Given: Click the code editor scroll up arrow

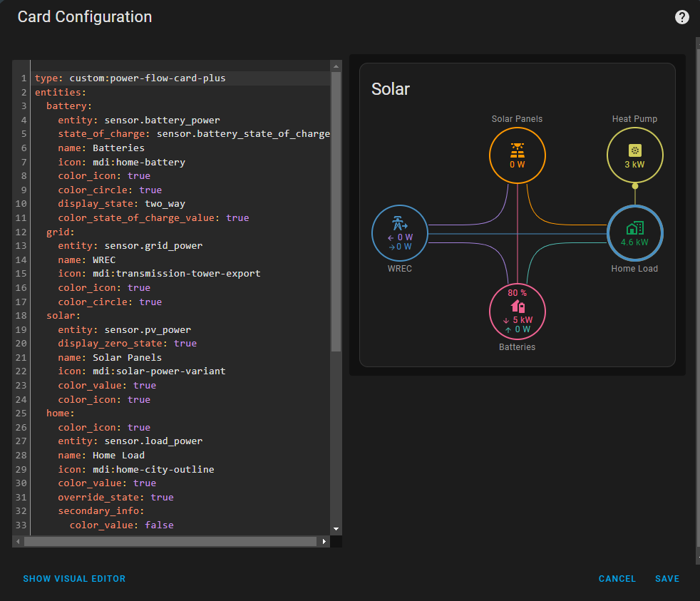Looking at the screenshot, I should (336, 66).
